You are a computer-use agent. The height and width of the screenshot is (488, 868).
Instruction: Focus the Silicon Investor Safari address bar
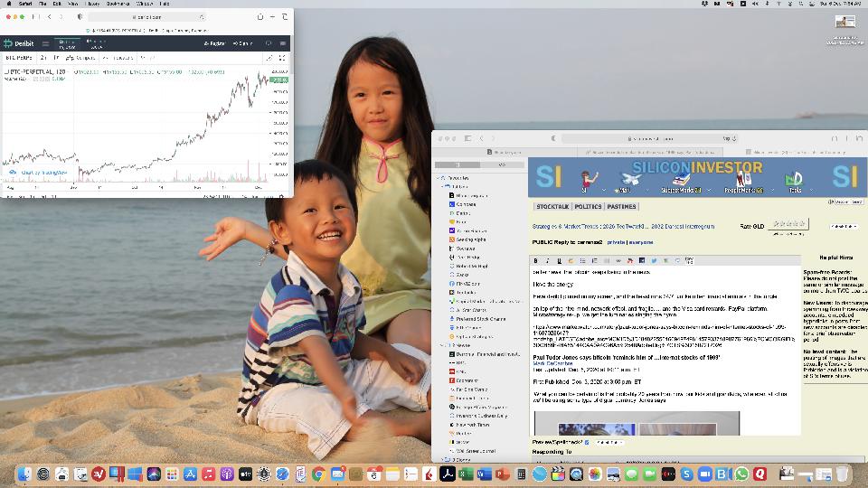coord(650,138)
